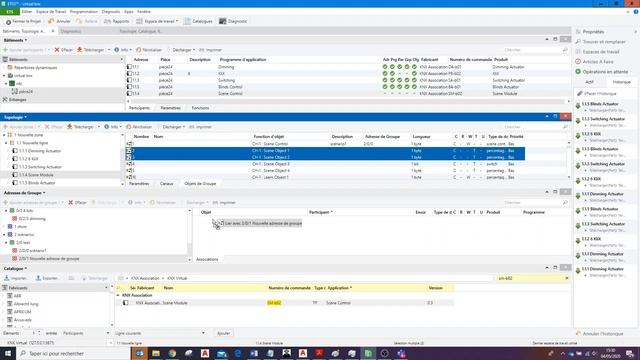Screen dimensions: 640x360
Task: Select Répertoires dynamiques in the Bâtiments tree
Action: coord(35,67)
